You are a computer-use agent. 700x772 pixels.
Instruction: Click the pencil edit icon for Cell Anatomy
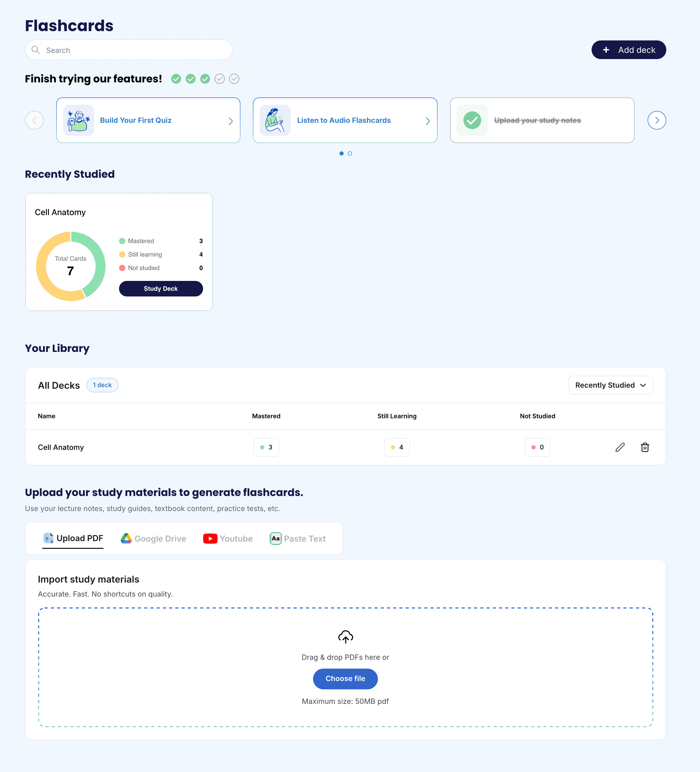point(620,447)
